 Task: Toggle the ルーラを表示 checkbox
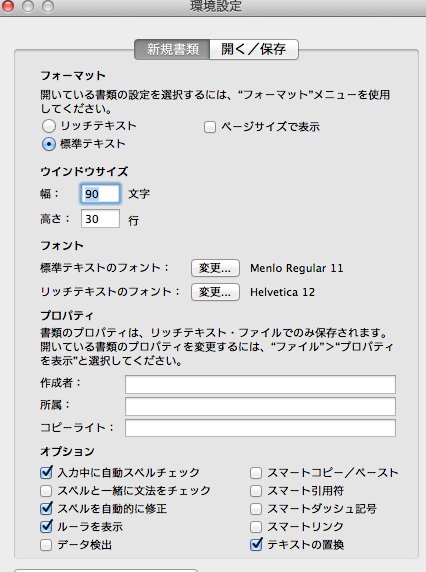coord(46,527)
